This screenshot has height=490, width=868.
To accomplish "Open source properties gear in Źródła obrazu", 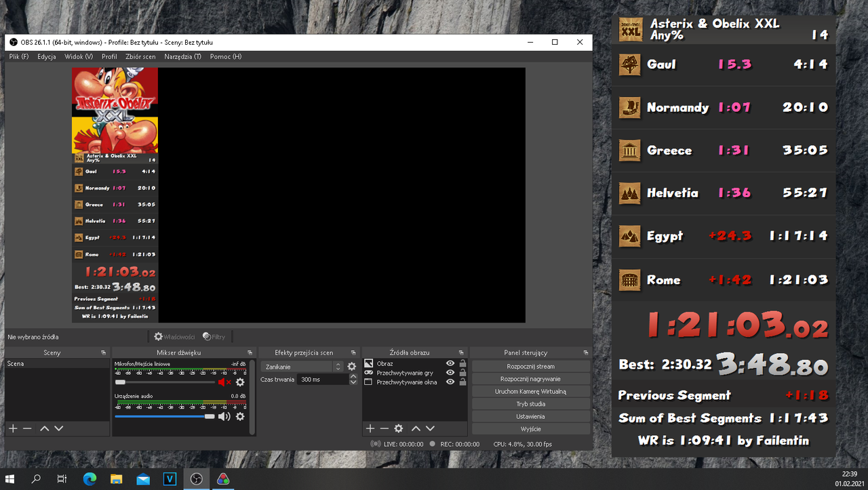I will (x=399, y=428).
